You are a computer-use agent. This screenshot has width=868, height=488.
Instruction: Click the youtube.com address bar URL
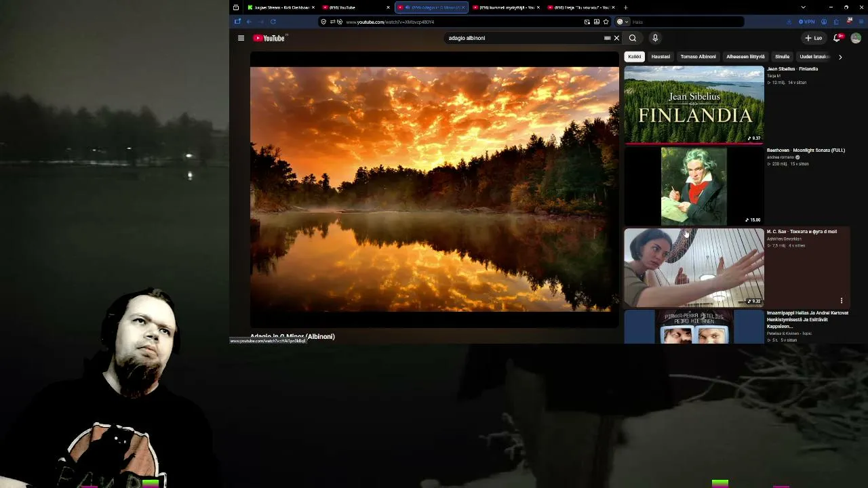390,22
